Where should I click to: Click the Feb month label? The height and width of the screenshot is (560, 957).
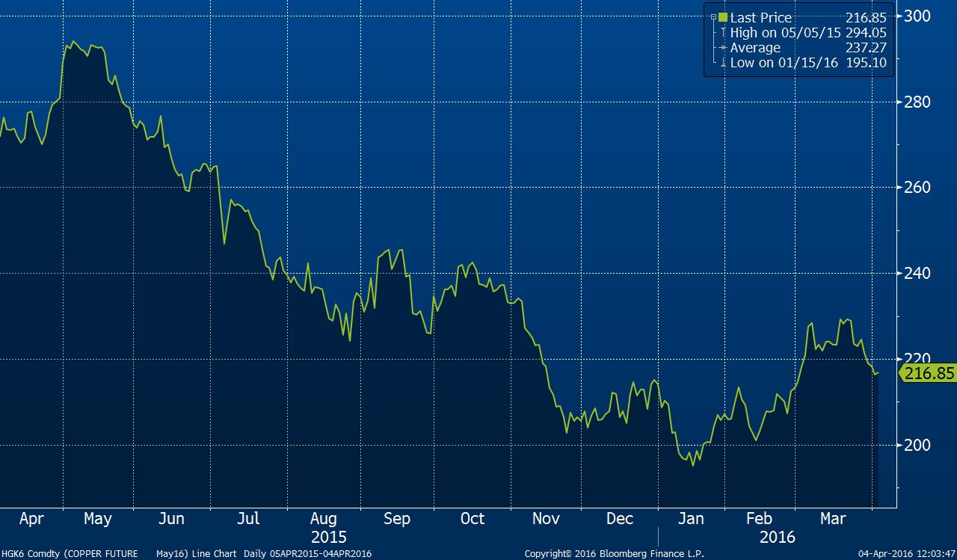pos(759,519)
